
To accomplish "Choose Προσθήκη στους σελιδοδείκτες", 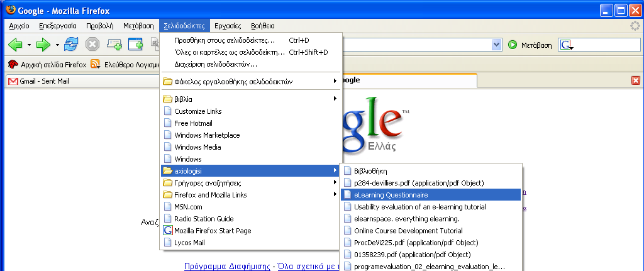I will click(251, 40).
